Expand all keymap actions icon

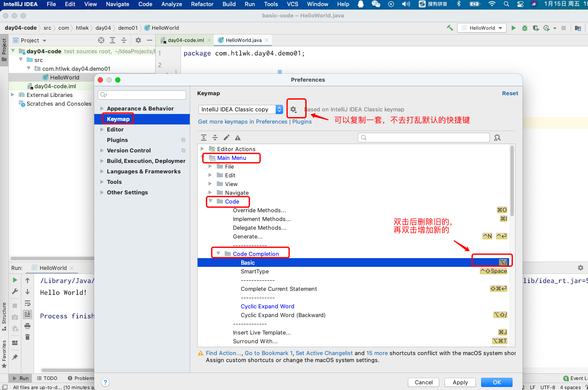204,138
